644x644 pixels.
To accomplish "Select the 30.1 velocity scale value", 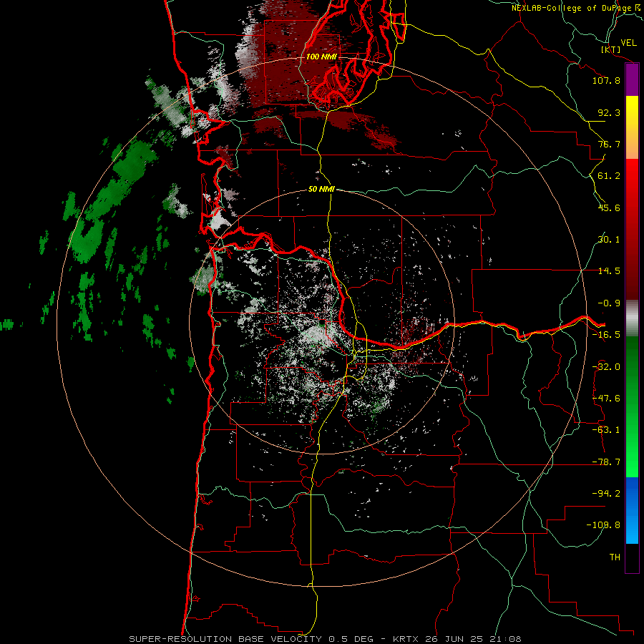I will coord(609,240).
